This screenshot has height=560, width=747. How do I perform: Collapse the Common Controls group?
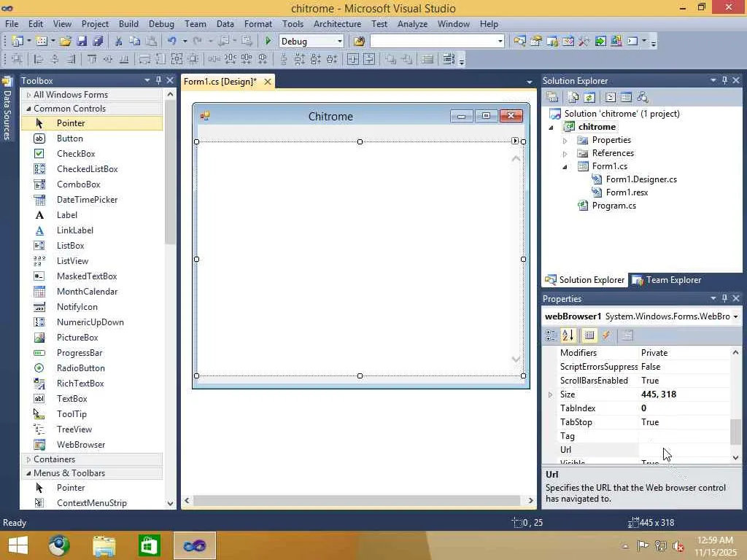tap(28, 109)
